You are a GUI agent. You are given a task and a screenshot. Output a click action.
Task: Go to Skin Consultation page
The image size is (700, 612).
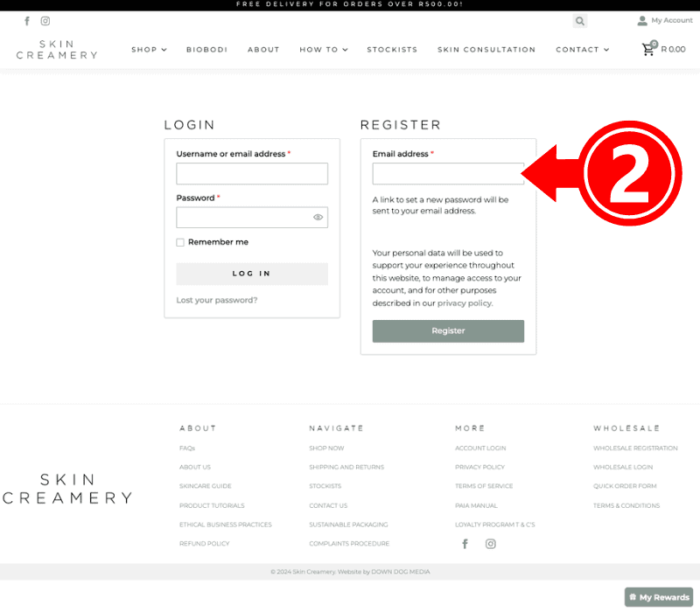point(486,50)
